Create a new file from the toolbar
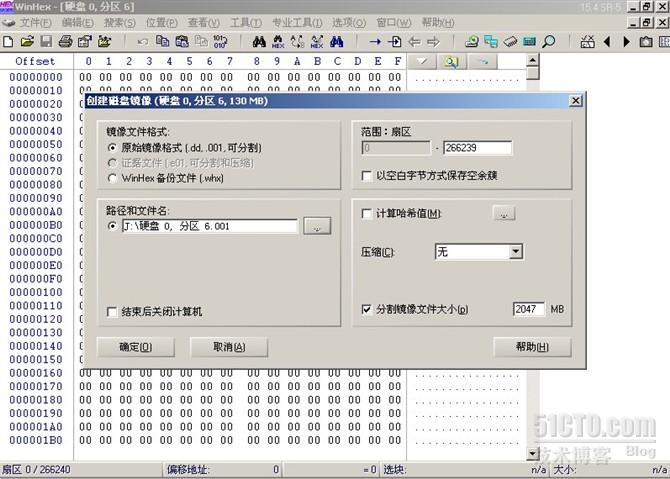This screenshot has width=670, height=479. 8,41
